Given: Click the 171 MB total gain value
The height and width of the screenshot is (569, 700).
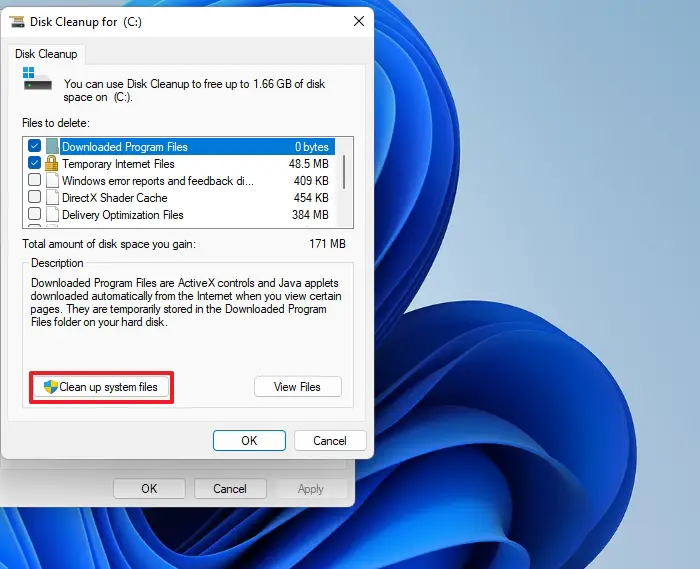Looking at the screenshot, I should [x=327, y=244].
